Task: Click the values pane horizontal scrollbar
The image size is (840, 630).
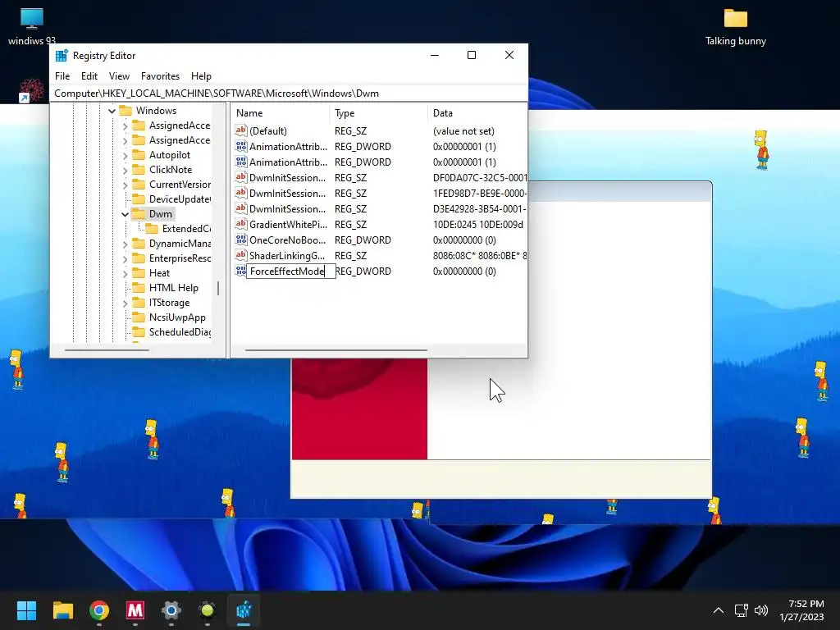Action: 336,350
